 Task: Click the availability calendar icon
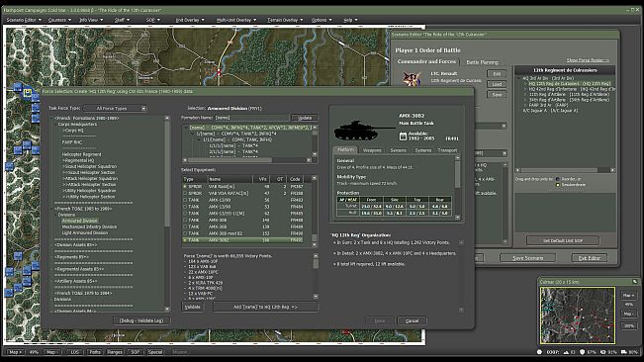(x=403, y=136)
